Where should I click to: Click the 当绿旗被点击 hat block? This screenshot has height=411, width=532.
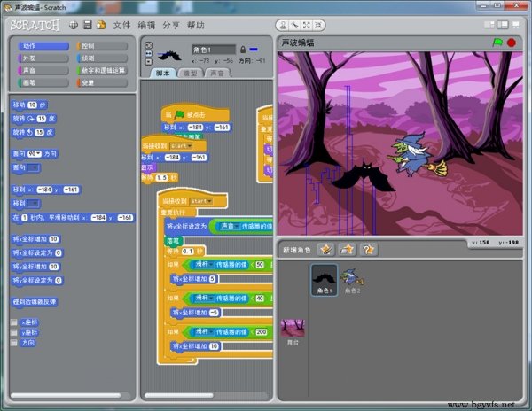(195, 114)
